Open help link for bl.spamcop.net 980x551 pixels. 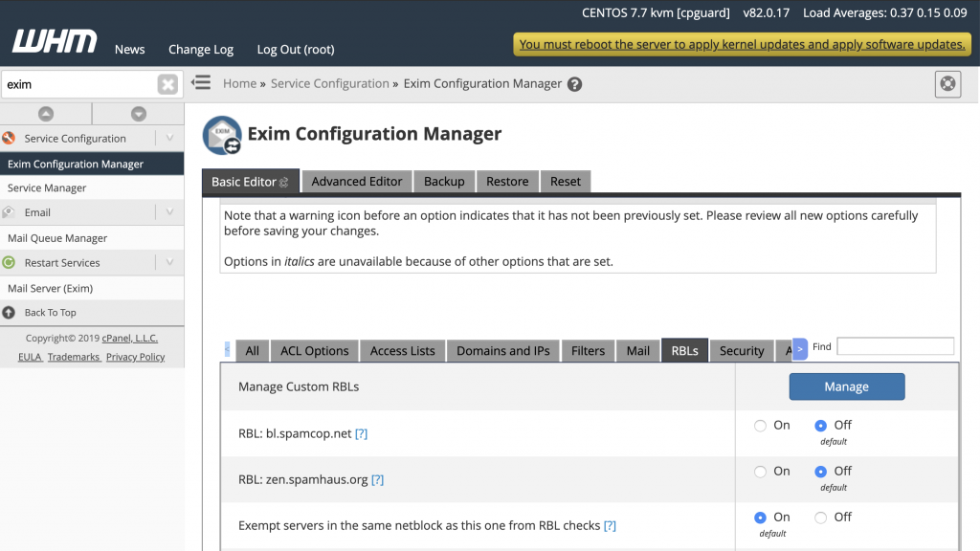coord(361,433)
